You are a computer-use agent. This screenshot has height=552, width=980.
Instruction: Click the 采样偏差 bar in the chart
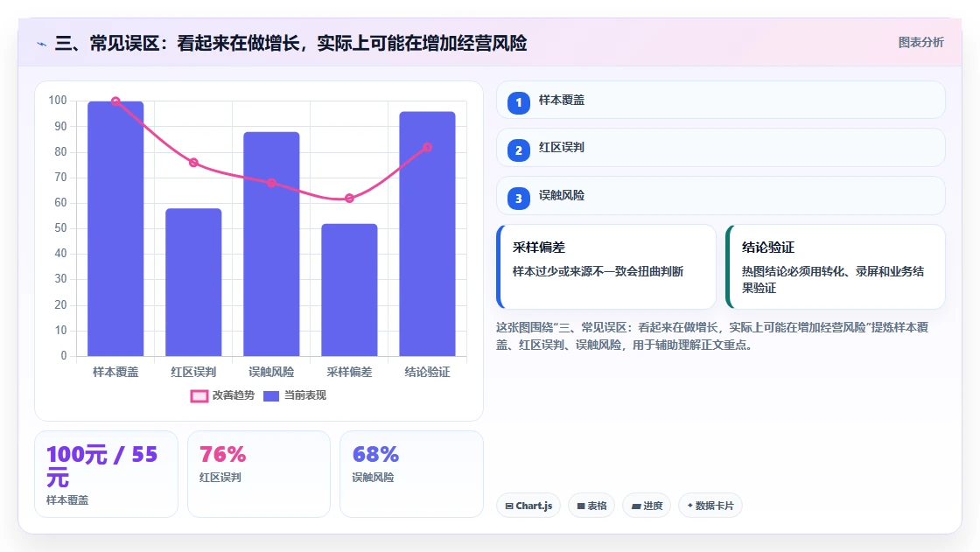349,290
